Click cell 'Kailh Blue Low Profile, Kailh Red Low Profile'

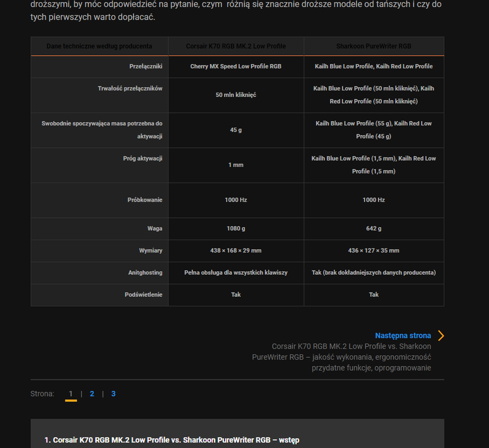374,66
